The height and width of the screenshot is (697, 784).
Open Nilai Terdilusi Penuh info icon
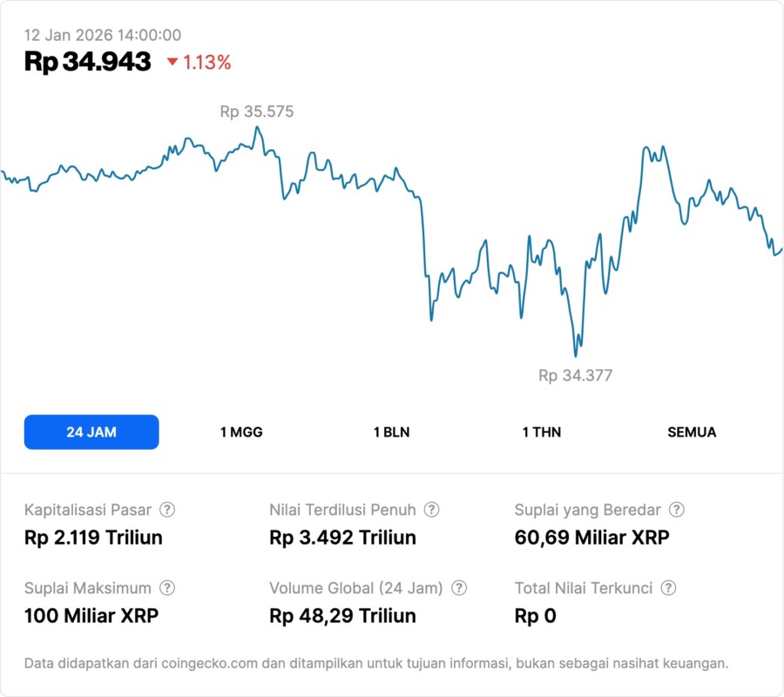pos(431,510)
